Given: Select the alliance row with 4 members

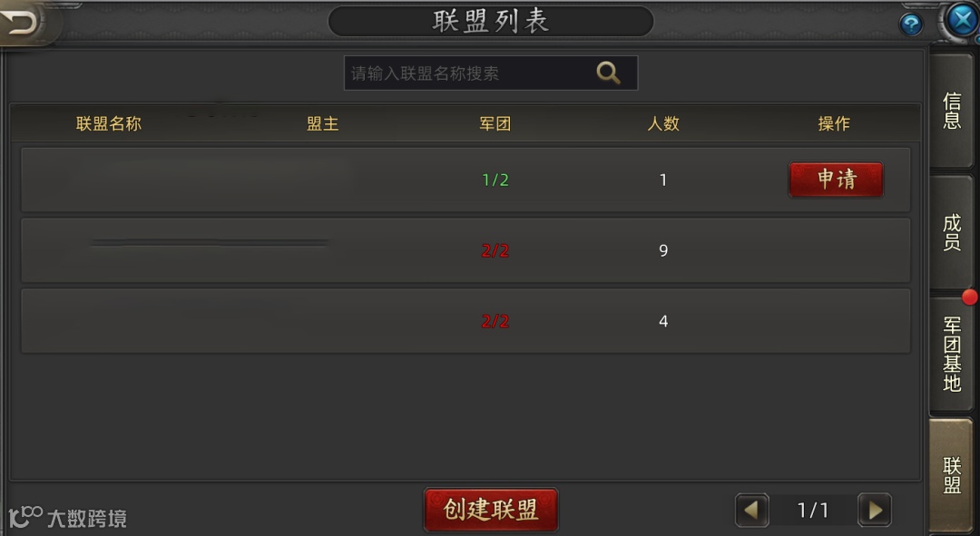Looking at the screenshot, I should point(465,321).
